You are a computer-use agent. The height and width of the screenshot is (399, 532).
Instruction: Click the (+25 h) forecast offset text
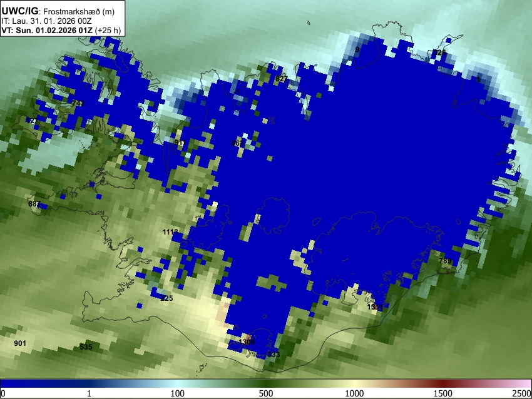[x=108, y=30]
